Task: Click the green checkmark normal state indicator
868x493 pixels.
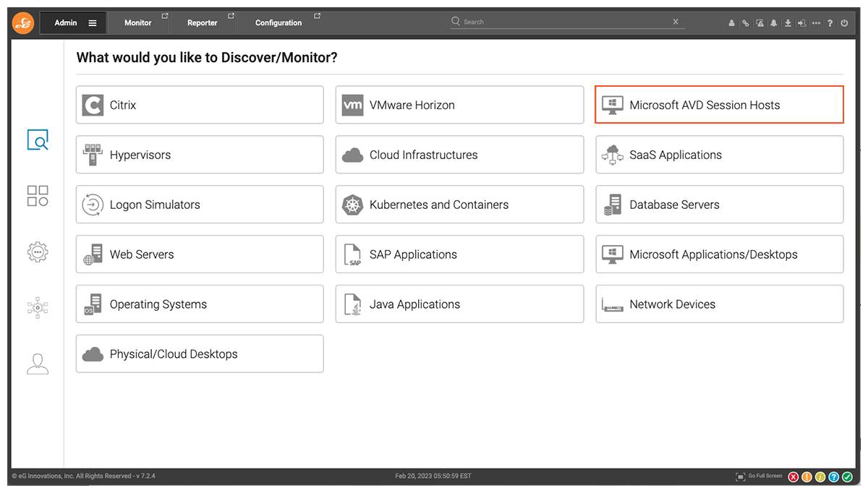Action: point(847,477)
